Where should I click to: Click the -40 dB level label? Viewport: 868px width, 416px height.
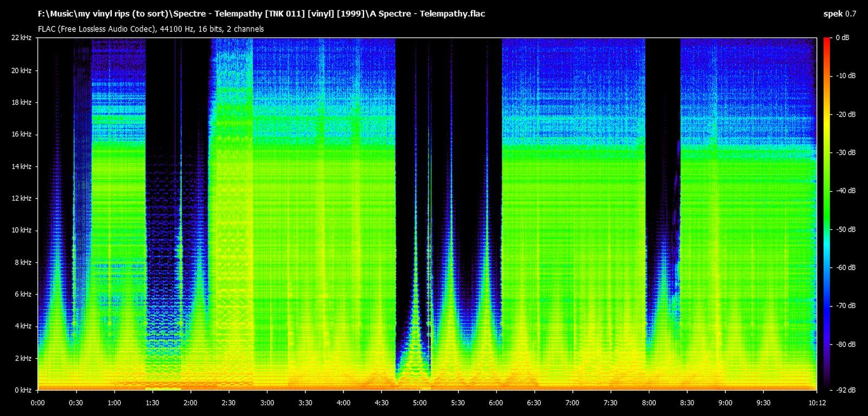point(845,191)
